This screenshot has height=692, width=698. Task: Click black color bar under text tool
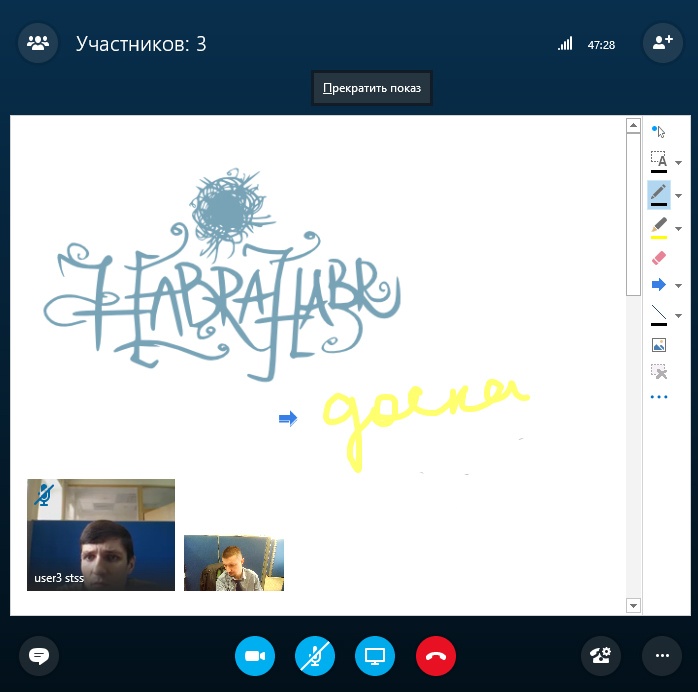coord(659,171)
